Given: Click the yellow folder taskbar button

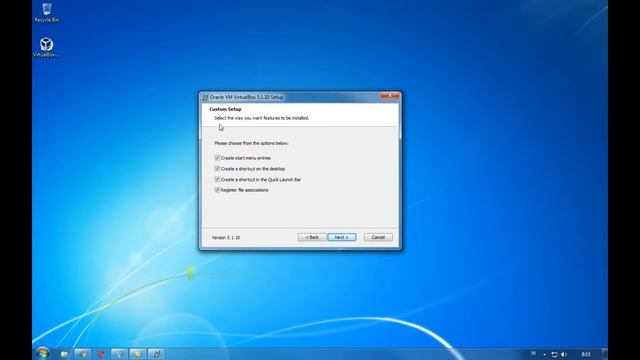Looking at the screenshot, I should (x=138, y=354).
